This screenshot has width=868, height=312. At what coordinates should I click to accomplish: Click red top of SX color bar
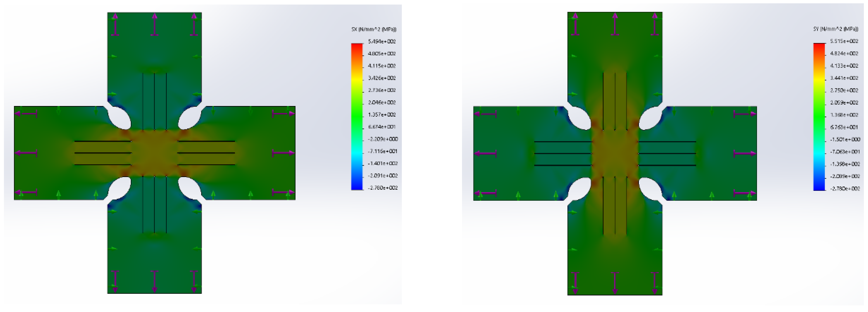[x=357, y=47]
